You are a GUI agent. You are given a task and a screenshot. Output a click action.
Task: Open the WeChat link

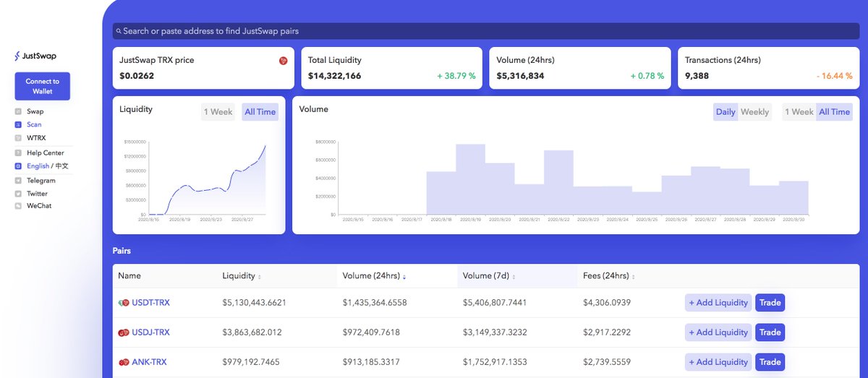click(x=39, y=206)
